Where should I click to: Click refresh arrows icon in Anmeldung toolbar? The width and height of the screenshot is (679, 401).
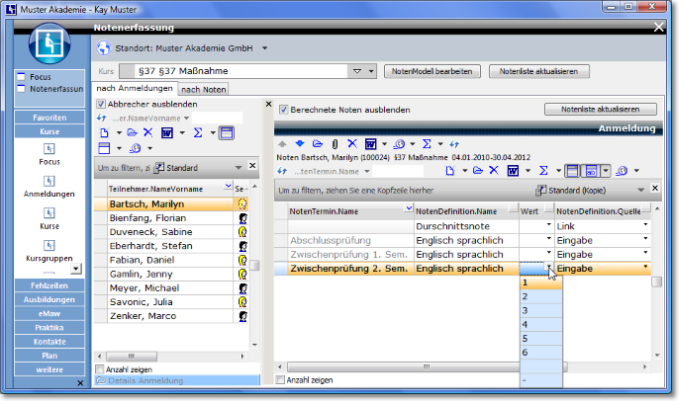(454, 144)
